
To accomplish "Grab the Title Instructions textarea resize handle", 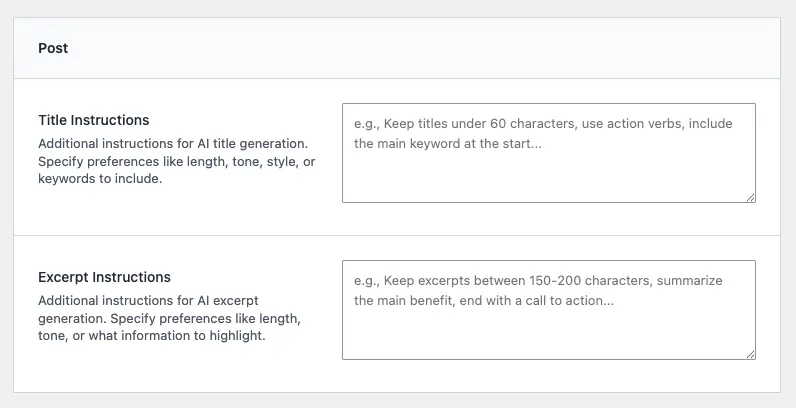I will click(x=750, y=197).
